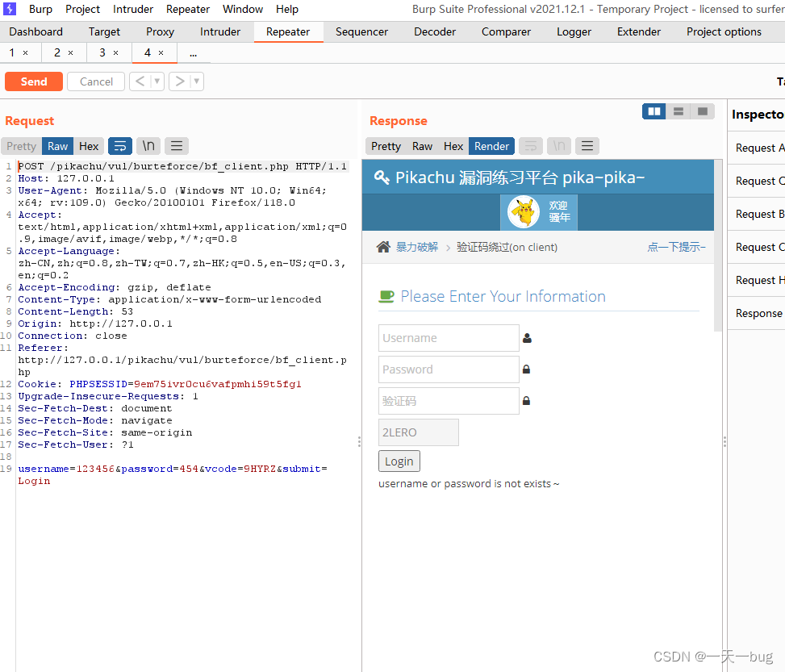Add new Repeater tab via ellipsis

[x=194, y=53]
